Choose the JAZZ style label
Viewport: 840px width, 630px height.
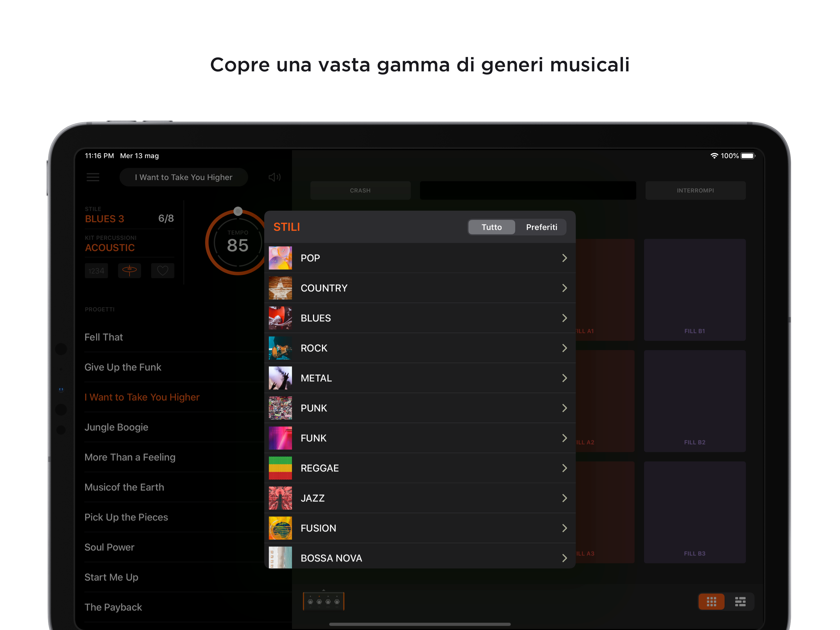[x=312, y=498]
